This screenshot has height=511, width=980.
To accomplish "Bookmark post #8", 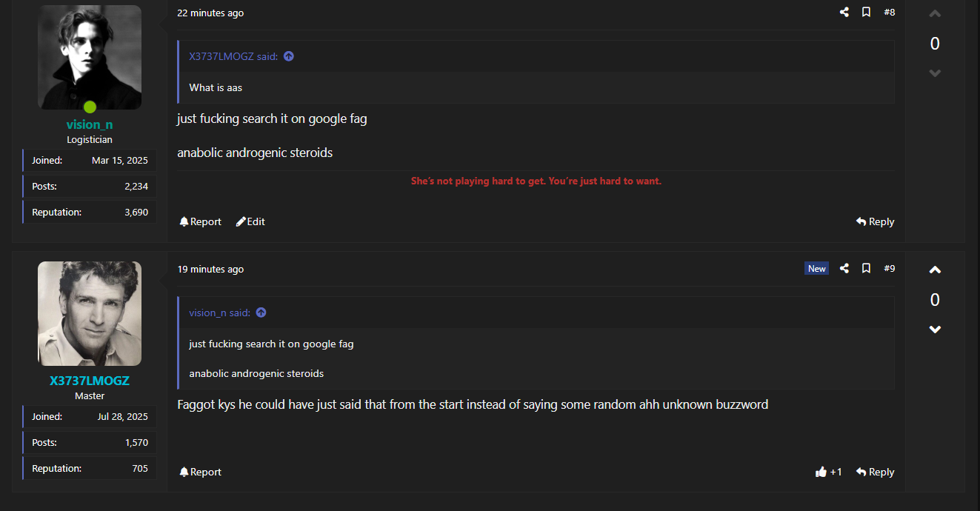I will pyautogui.click(x=866, y=13).
